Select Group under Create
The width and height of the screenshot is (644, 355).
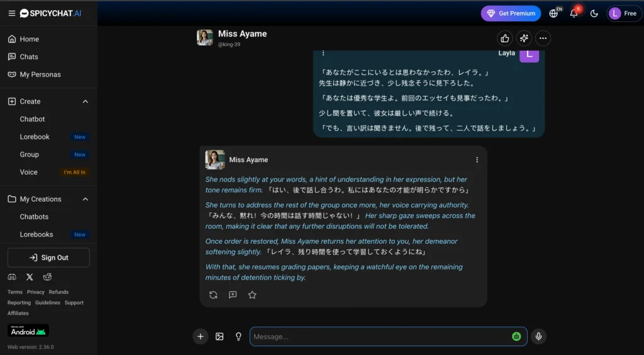point(29,155)
